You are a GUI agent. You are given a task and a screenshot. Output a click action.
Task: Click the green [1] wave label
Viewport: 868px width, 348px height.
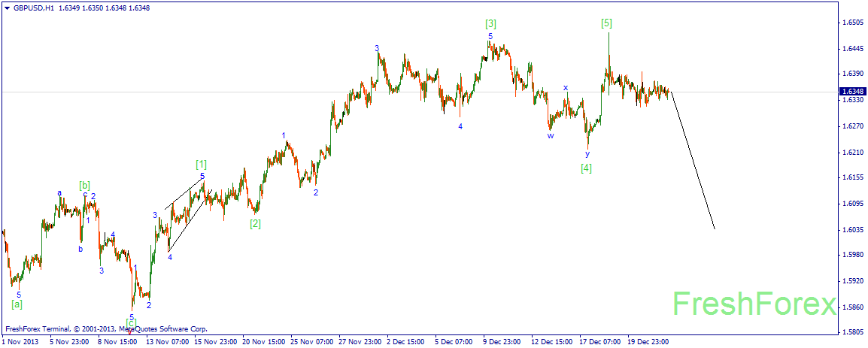tap(201, 164)
